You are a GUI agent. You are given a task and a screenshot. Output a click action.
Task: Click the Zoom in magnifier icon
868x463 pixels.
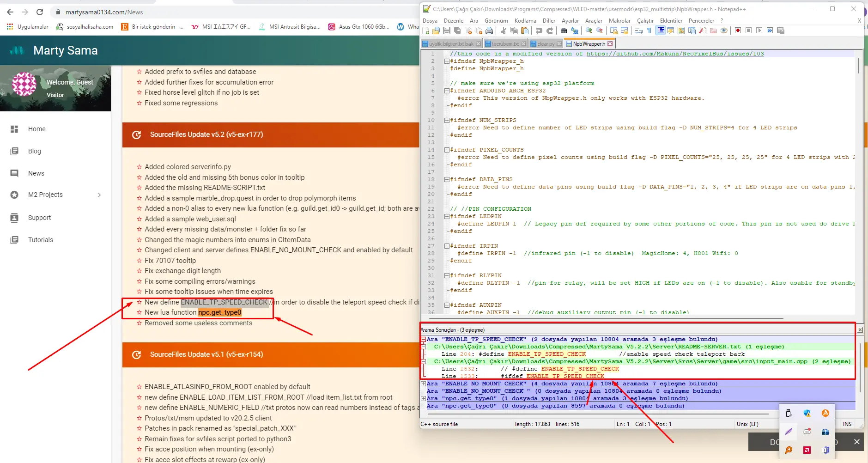[x=589, y=30]
